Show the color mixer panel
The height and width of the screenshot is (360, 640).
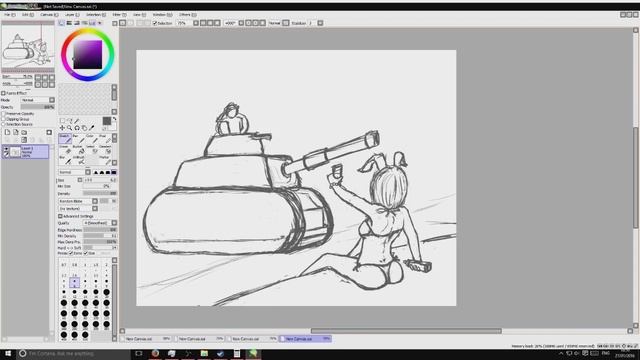pos(84,23)
